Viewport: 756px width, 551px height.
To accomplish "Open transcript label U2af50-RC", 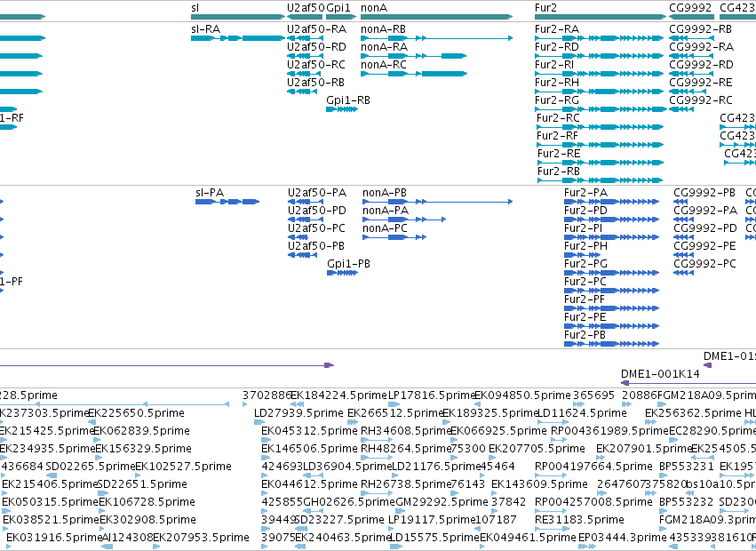I will [x=316, y=65].
